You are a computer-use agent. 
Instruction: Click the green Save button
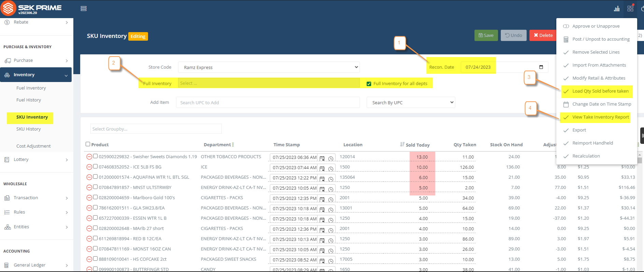pyautogui.click(x=486, y=35)
